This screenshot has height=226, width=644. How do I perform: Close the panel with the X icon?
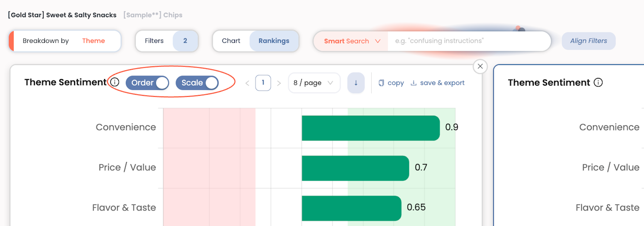coord(480,66)
